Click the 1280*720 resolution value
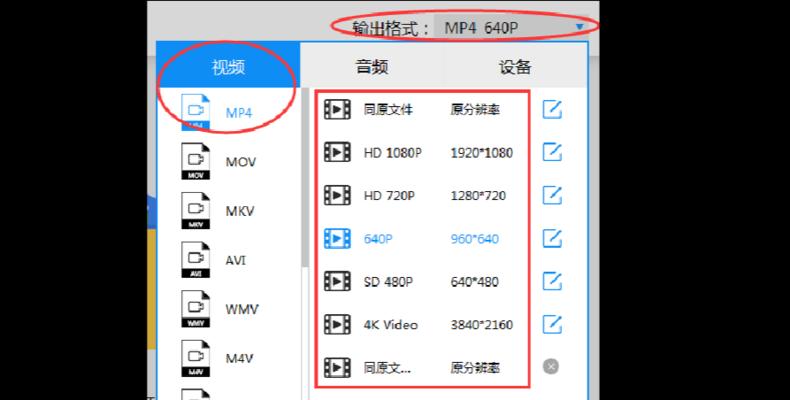This screenshot has height=400, width=790. coord(478,195)
